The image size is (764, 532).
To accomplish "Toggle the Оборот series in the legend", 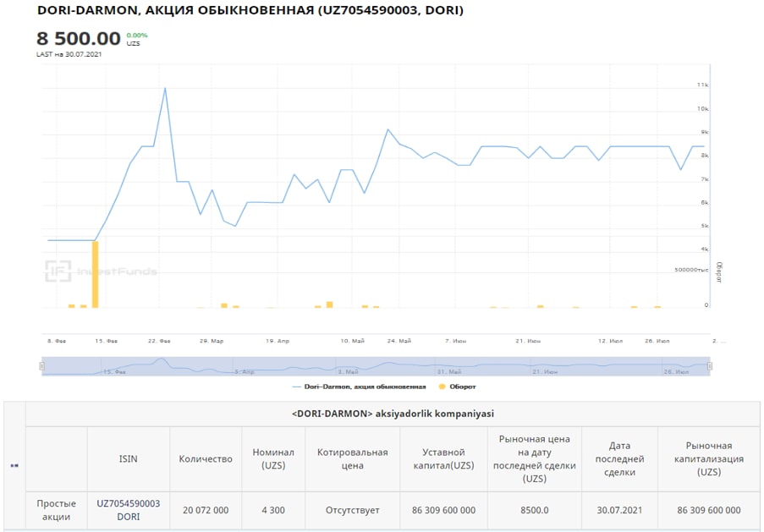I will [457, 387].
